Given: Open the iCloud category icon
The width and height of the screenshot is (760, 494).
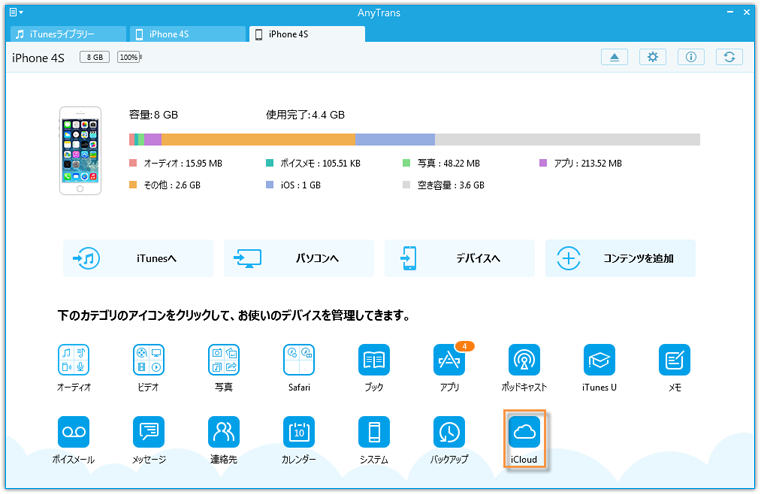Looking at the screenshot, I should tap(524, 431).
